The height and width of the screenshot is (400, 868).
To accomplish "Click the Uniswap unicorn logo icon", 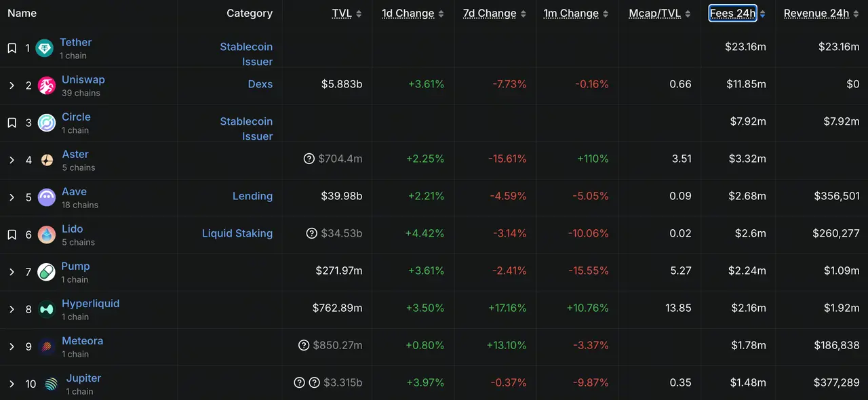I will (47, 85).
